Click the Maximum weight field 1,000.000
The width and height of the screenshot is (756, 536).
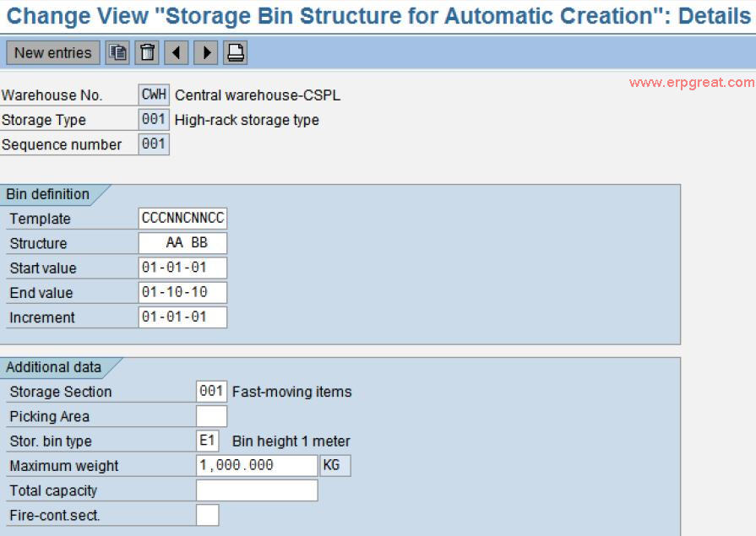click(257, 465)
